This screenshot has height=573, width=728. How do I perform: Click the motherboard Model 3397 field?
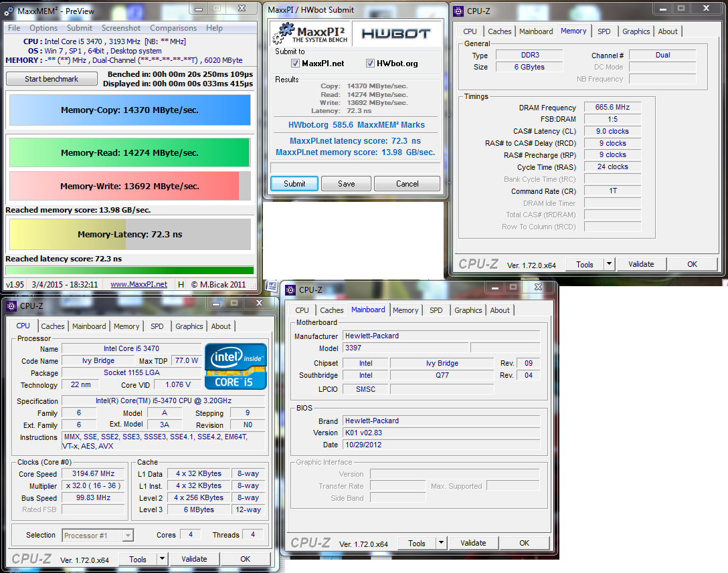[x=405, y=348]
